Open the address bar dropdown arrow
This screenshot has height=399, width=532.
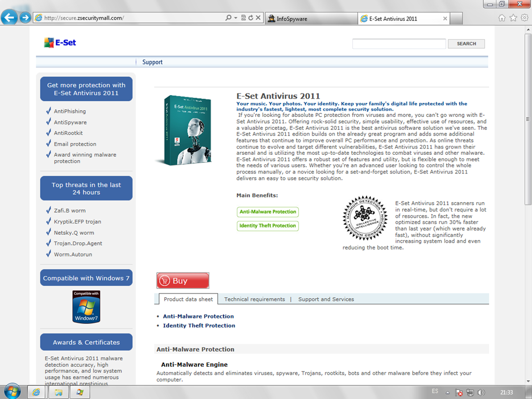[x=236, y=18]
